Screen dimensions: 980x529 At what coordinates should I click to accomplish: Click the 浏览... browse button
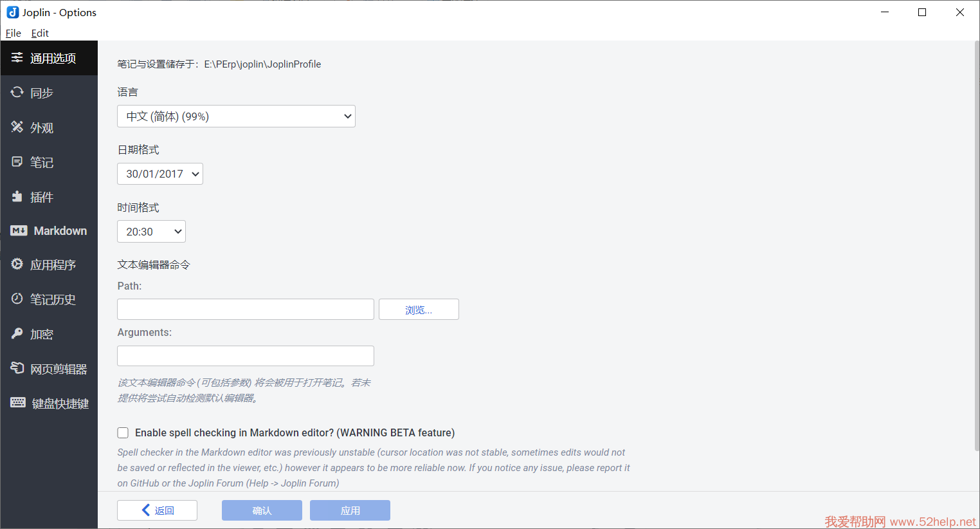pos(419,310)
